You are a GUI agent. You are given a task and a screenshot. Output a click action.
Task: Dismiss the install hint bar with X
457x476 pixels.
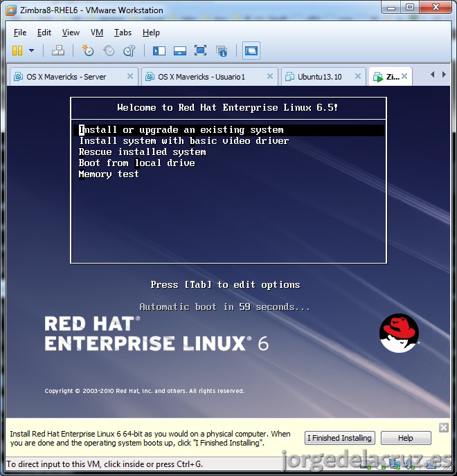(x=444, y=428)
